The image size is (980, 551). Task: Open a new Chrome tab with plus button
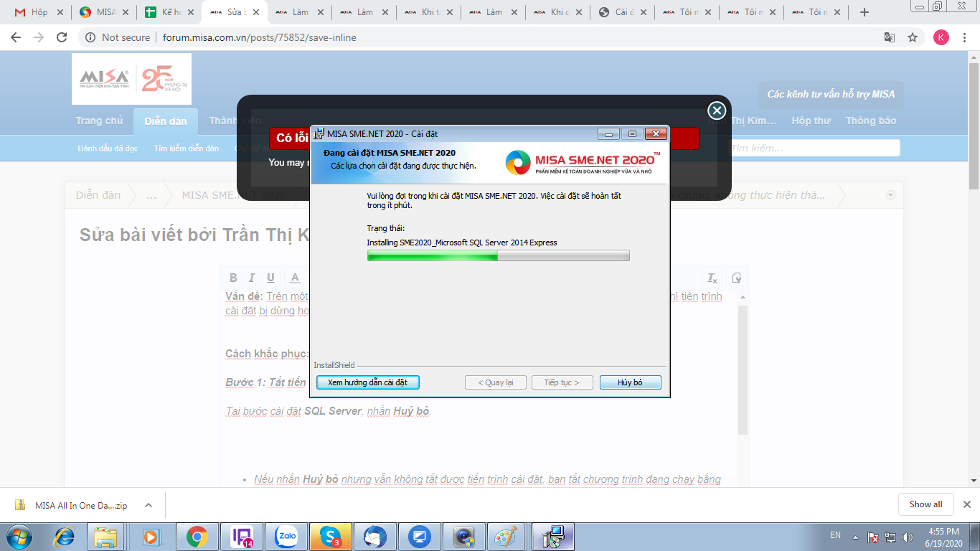(x=864, y=12)
